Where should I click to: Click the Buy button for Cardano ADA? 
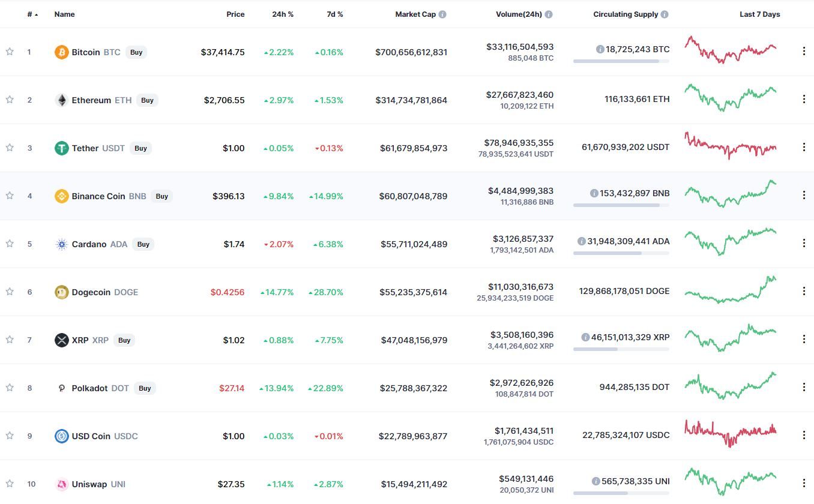pos(143,244)
